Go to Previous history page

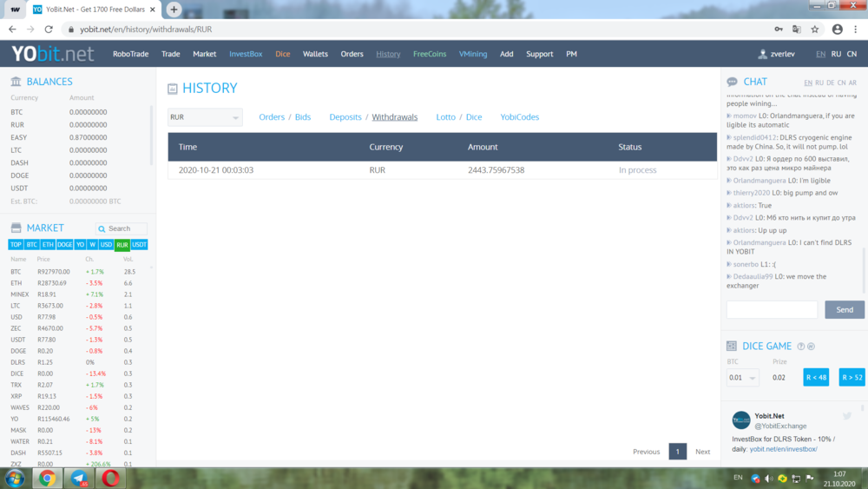coord(647,452)
